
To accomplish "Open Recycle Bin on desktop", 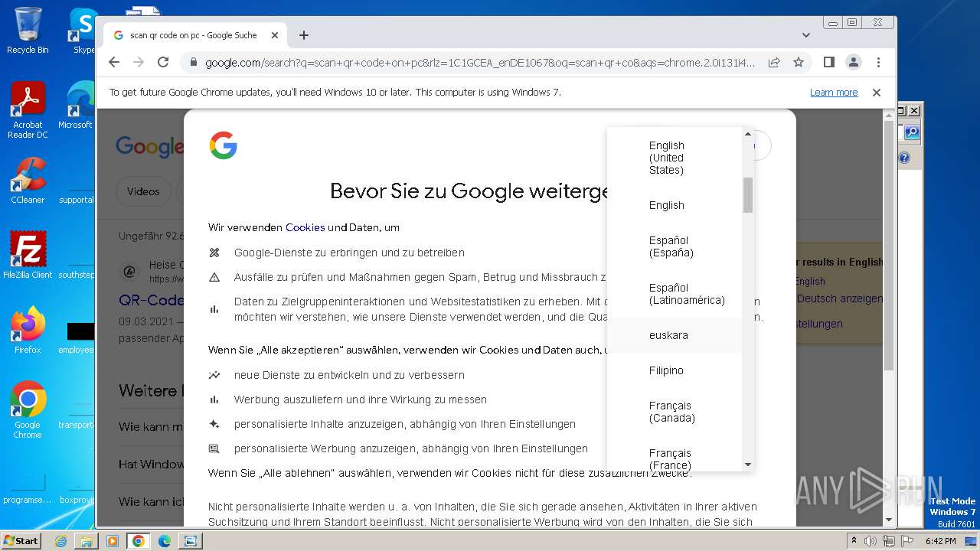I will tap(28, 31).
